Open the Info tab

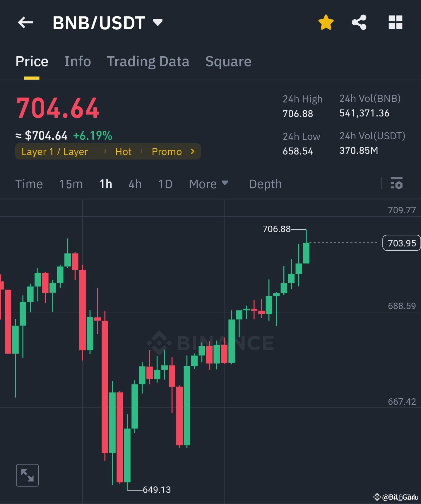[x=77, y=61]
